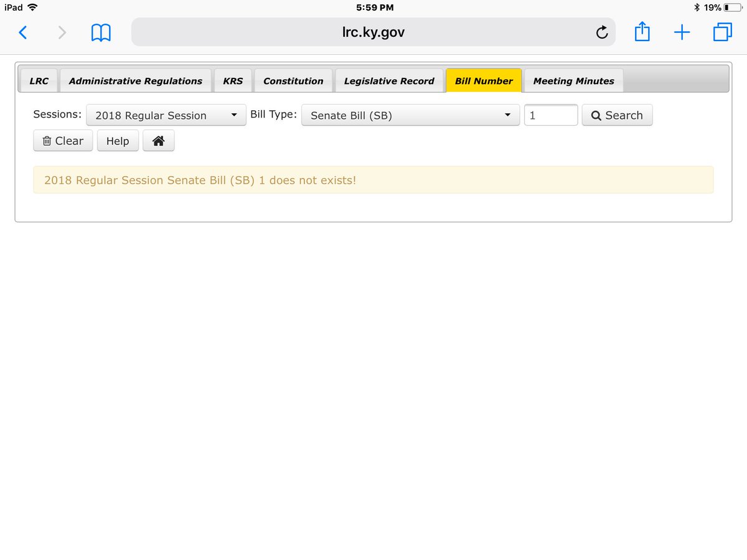Select the Bill Number tab
Screen dimensions: 747x560
pyautogui.click(x=484, y=81)
